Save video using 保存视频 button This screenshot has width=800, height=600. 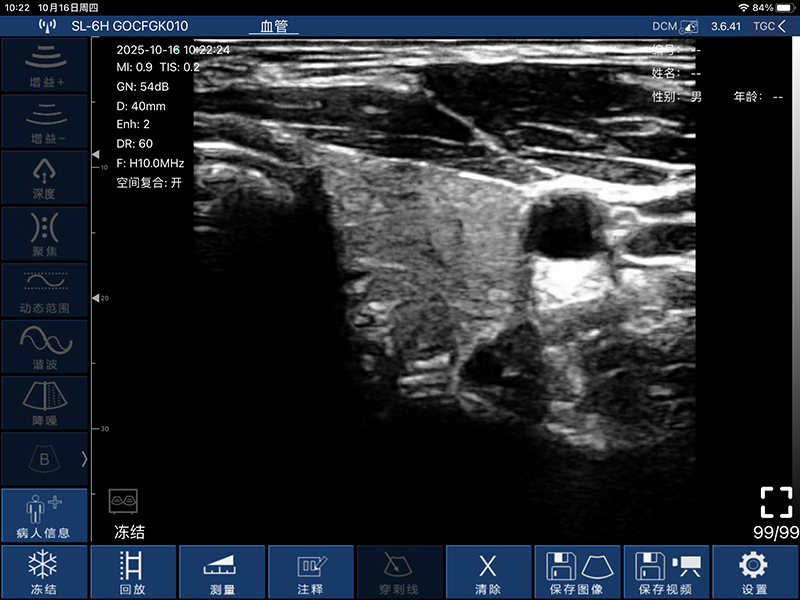coord(666,572)
